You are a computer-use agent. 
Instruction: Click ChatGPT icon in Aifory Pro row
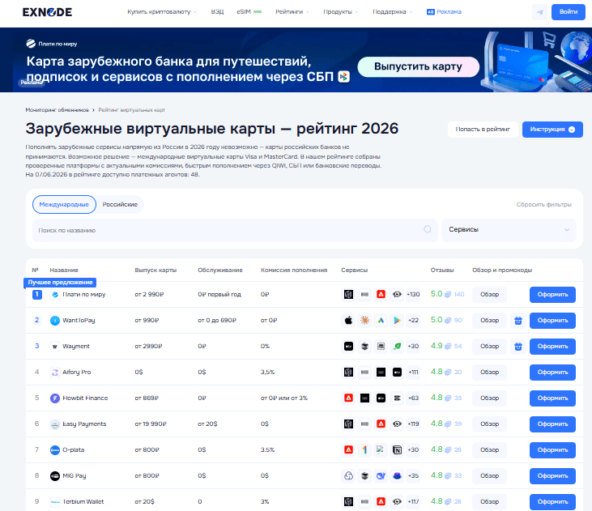[x=348, y=372]
